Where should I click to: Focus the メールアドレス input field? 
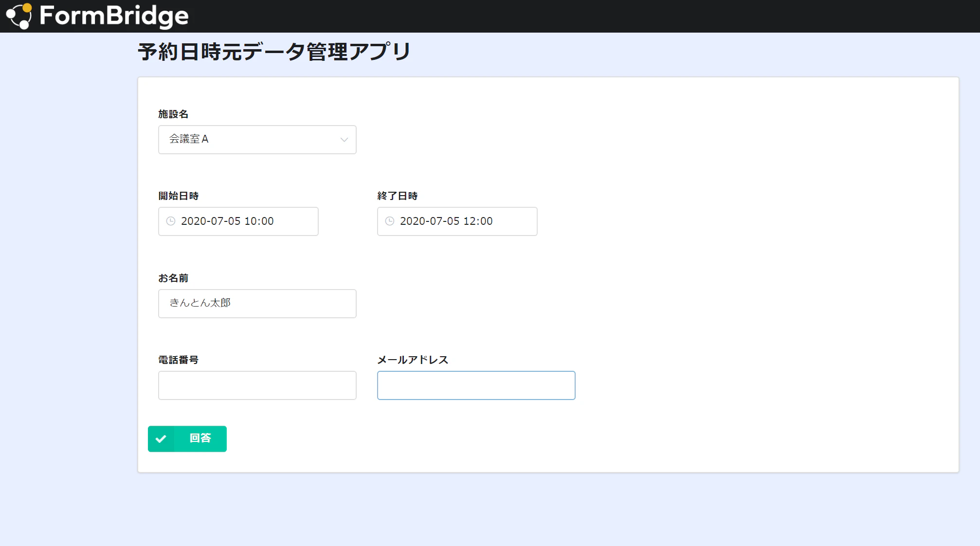coord(476,385)
